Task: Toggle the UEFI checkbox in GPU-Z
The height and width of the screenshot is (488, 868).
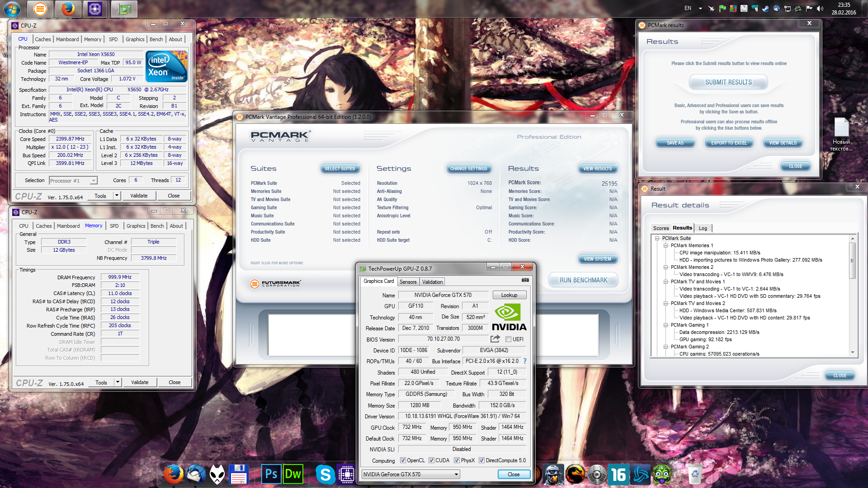Action: coord(508,339)
